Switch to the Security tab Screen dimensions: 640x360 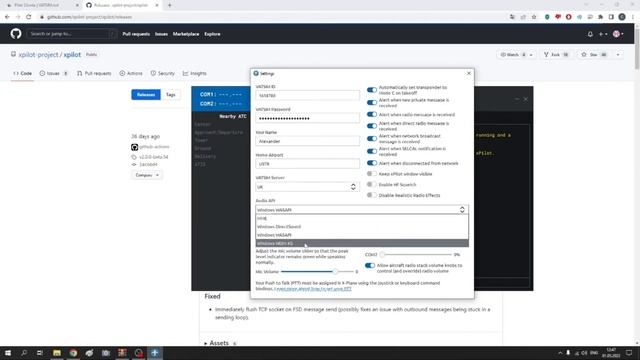tap(162, 73)
